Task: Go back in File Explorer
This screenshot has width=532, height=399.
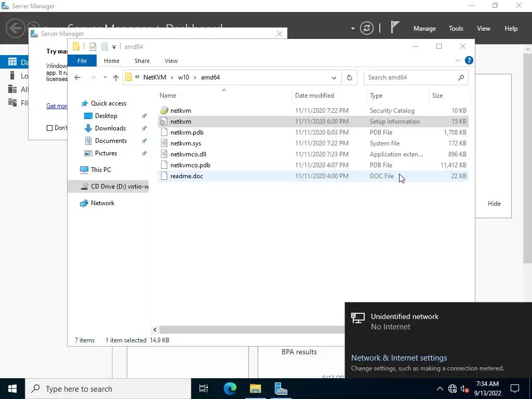Action: [77, 77]
